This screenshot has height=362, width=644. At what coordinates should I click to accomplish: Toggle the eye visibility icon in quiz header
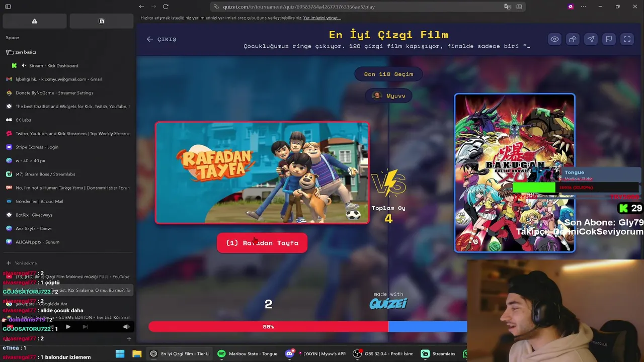tap(554, 39)
